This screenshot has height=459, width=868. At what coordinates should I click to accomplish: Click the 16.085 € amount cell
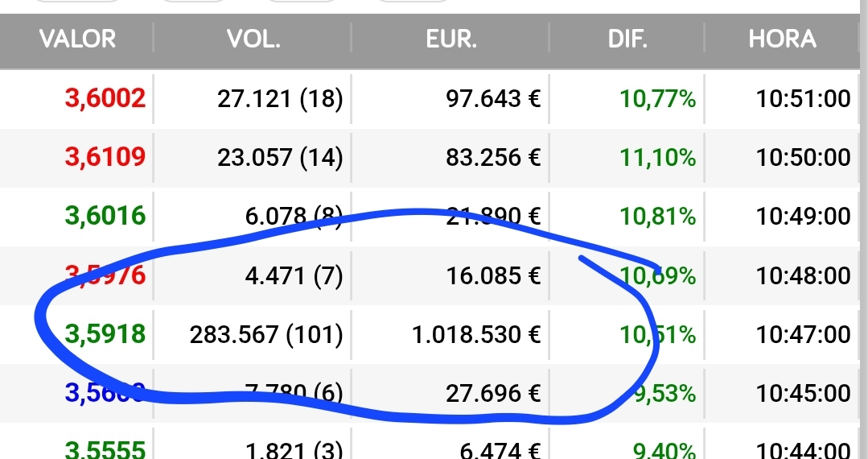coord(493,275)
